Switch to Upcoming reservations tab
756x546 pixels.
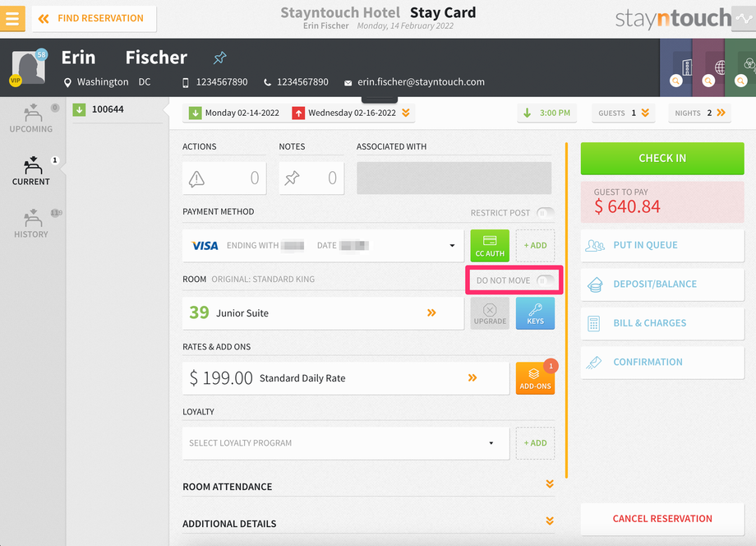(31, 118)
